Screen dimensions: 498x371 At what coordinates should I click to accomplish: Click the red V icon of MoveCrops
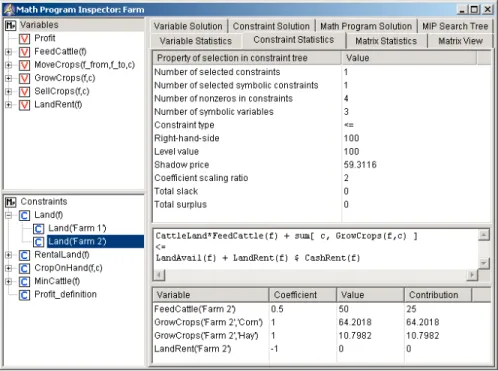point(24,65)
